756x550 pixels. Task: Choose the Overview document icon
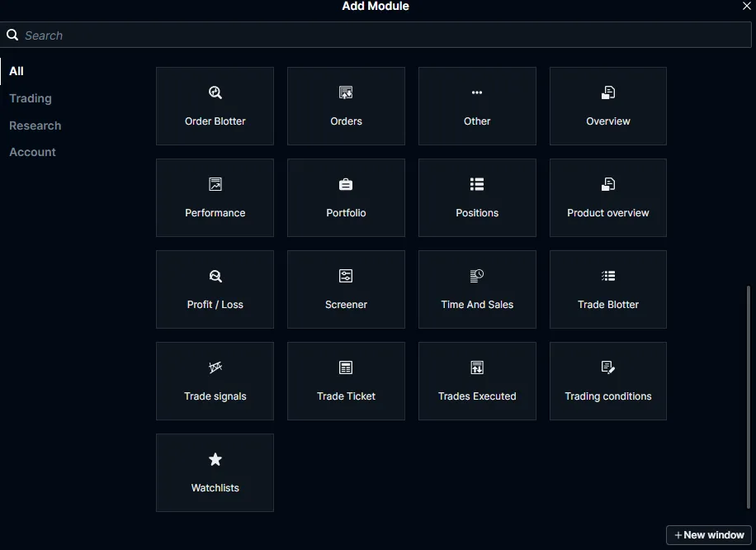(608, 92)
